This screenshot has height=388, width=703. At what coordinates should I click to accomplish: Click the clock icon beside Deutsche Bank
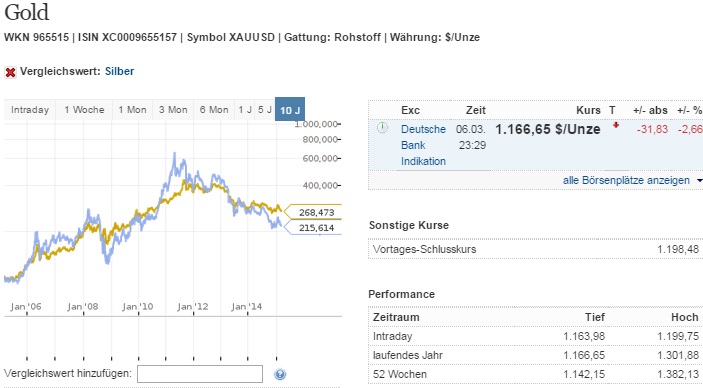(382, 128)
